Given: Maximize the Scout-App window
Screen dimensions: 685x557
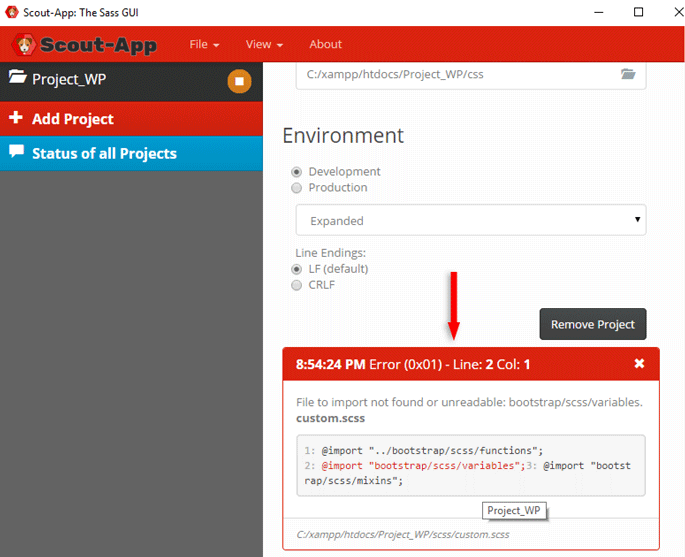Looking at the screenshot, I should (x=638, y=12).
